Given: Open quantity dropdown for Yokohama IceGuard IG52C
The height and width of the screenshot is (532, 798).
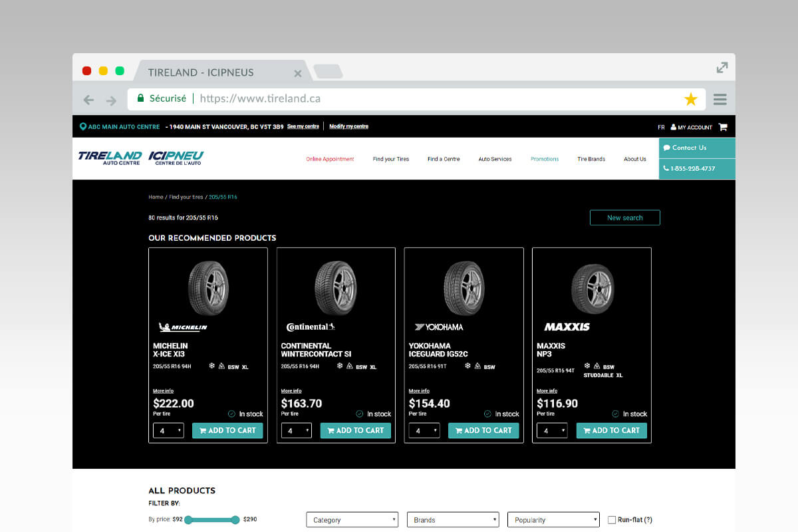Looking at the screenshot, I should pos(424,430).
